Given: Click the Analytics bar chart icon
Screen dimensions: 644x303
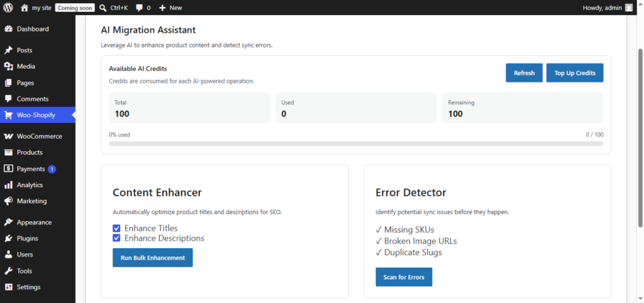Looking at the screenshot, I should 8,185.
